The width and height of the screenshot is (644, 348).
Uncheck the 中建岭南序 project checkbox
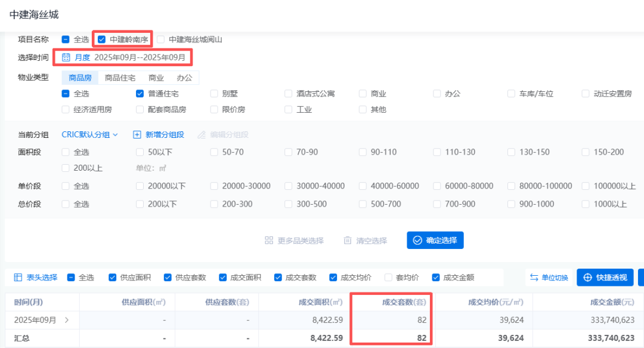click(101, 39)
